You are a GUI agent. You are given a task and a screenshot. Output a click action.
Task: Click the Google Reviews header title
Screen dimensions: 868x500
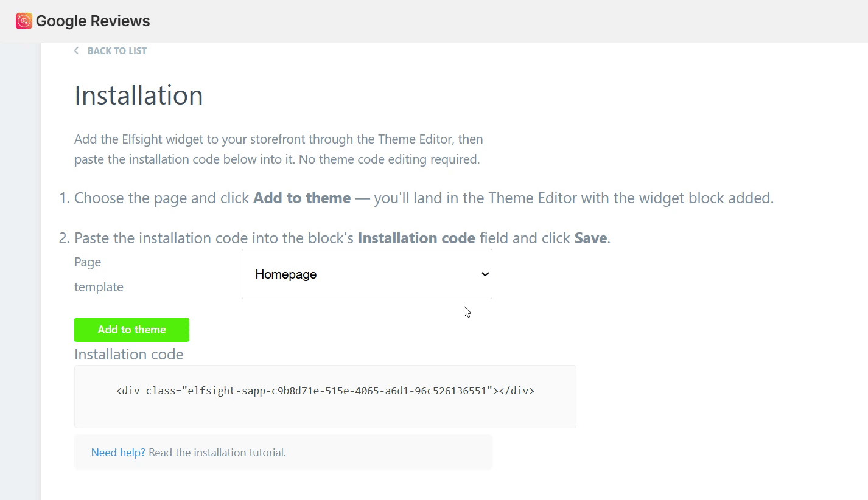(93, 21)
